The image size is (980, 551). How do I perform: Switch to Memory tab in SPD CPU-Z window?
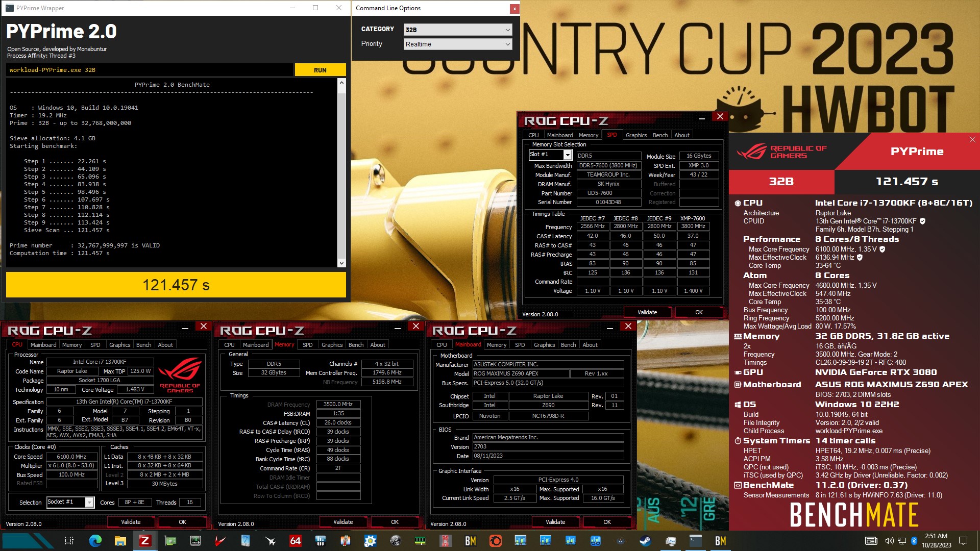(588, 135)
